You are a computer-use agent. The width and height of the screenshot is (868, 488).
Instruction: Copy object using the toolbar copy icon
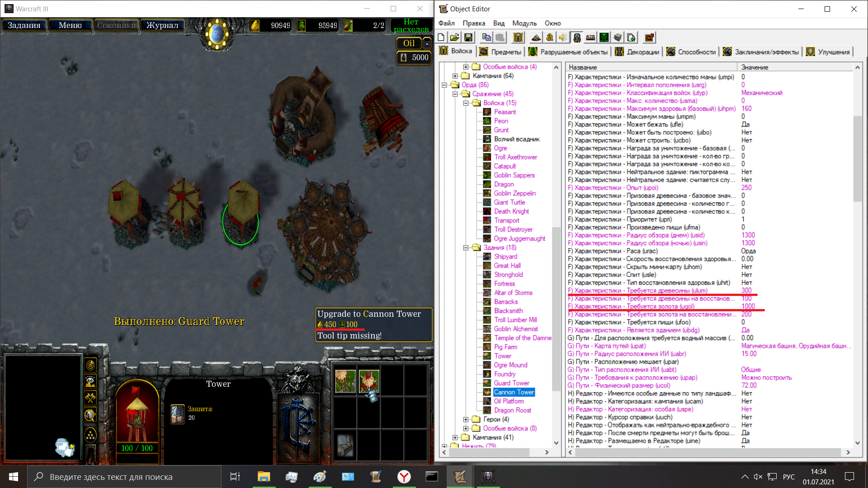(x=486, y=38)
